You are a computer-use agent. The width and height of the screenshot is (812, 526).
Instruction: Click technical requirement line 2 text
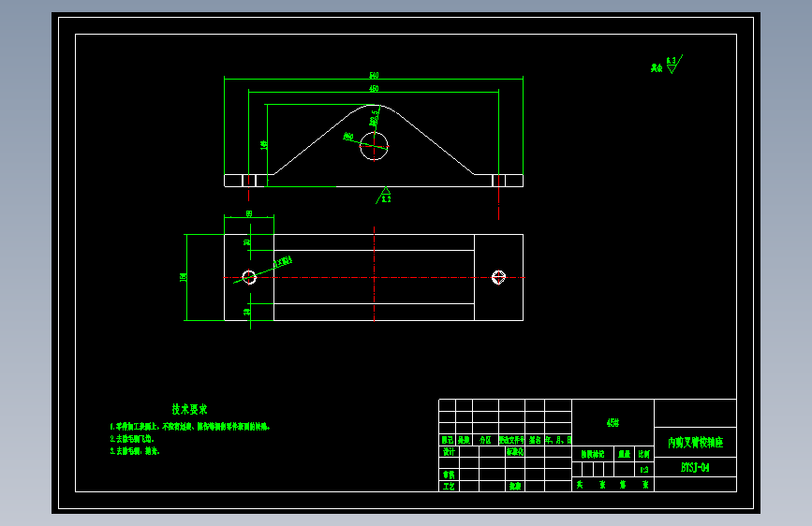pos(132,439)
